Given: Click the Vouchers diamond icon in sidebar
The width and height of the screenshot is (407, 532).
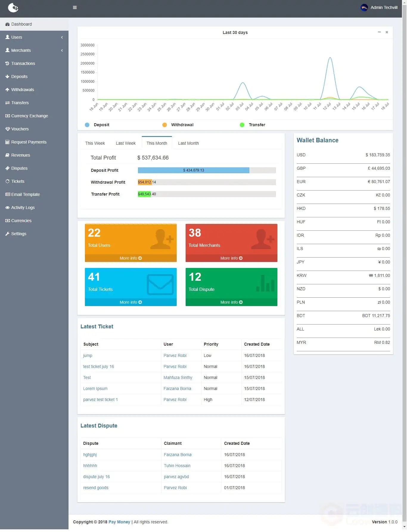Looking at the screenshot, I should [x=7, y=129].
